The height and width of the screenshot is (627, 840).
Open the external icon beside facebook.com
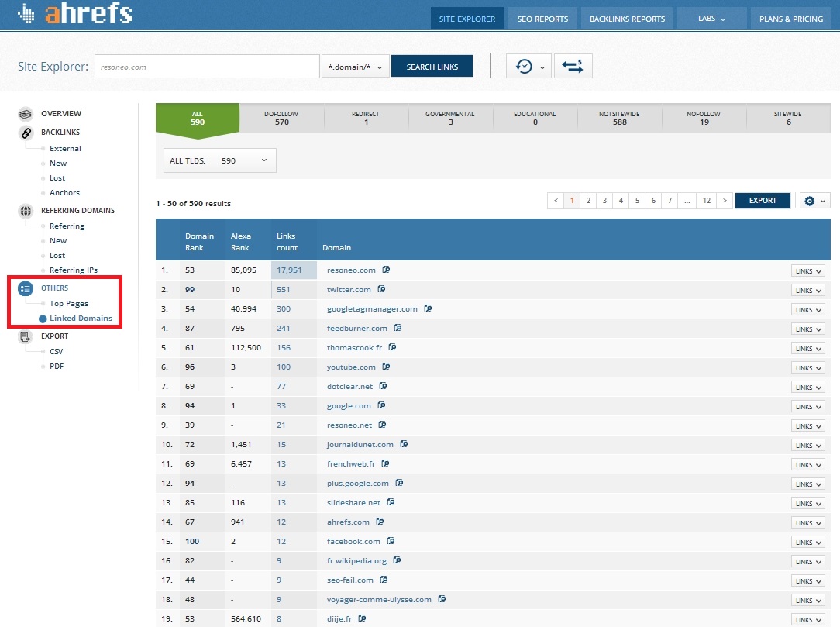pos(391,541)
